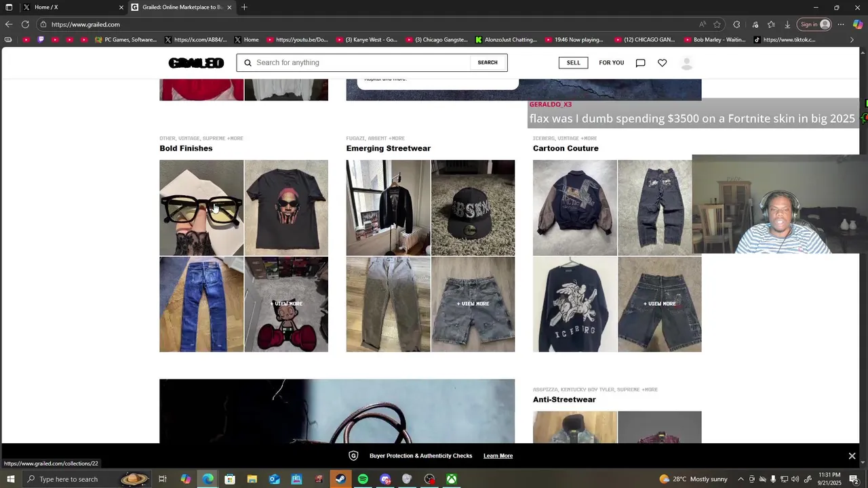Open Outlook from the taskbar
This screenshot has width=868, height=488.
point(274,479)
